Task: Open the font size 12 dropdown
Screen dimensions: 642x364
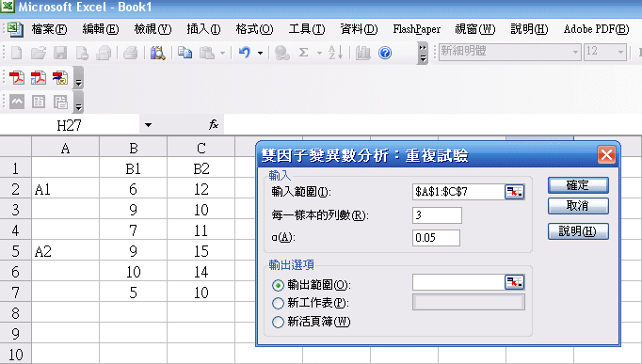Action: 620,52
